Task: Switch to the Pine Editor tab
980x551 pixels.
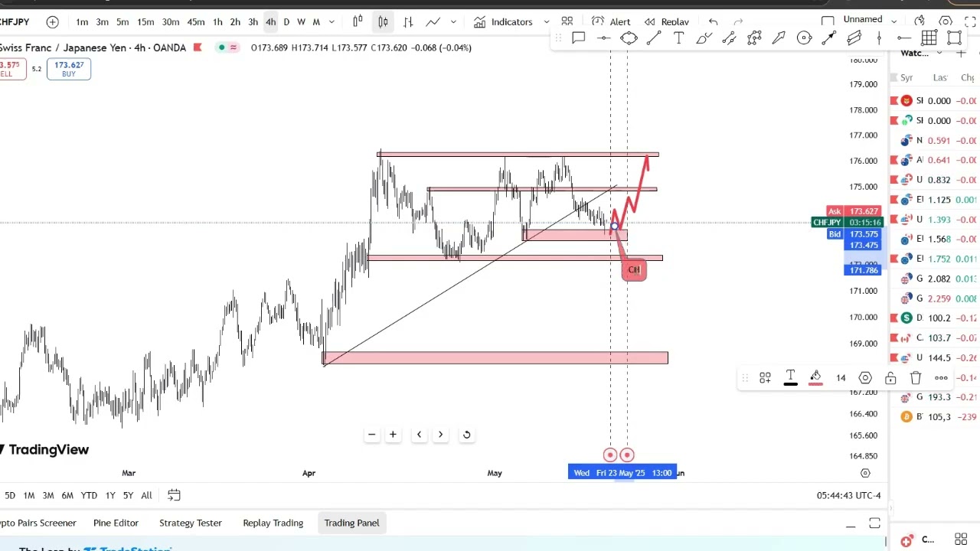Action: click(116, 523)
